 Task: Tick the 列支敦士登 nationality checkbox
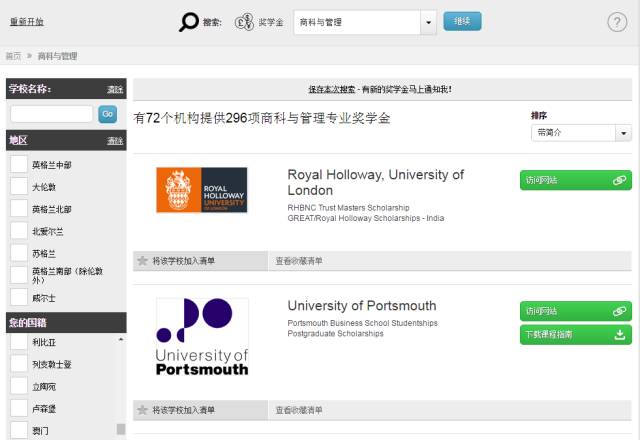(19, 364)
